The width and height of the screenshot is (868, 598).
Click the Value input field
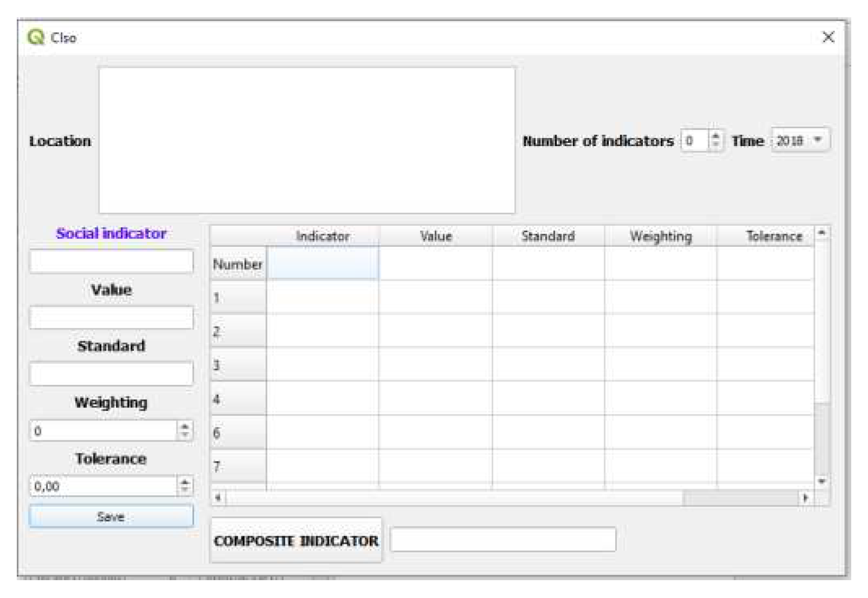[x=111, y=318]
